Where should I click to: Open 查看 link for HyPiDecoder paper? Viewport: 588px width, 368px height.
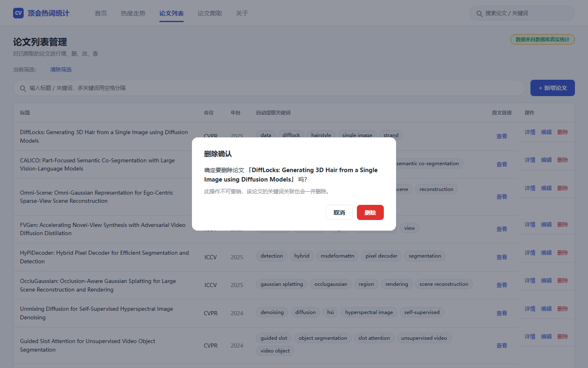[502, 257]
